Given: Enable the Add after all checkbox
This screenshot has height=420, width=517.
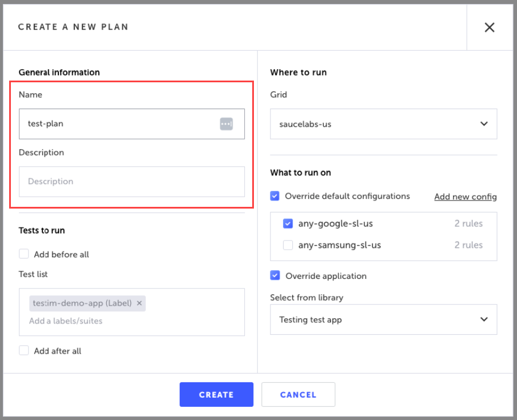Looking at the screenshot, I should (x=24, y=351).
